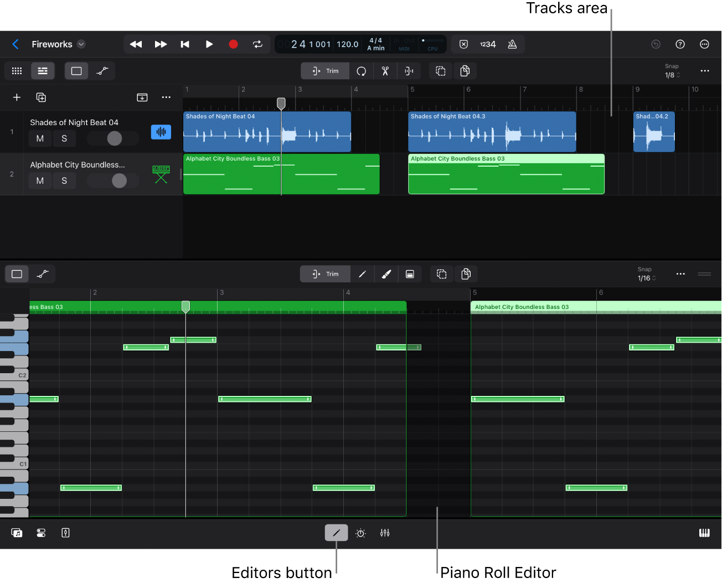This screenshot has width=722, height=588.
Task: Click the fast forward transport button
Action: coord(161,44)
